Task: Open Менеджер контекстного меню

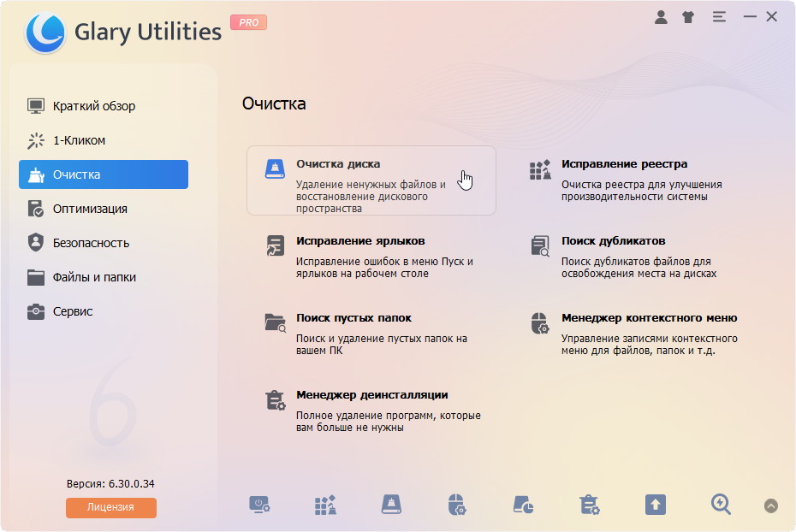Action: [x=636, y=334]
